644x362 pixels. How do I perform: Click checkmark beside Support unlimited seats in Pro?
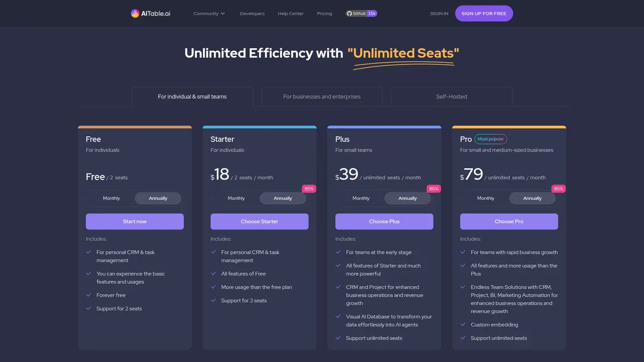pos(463,338)
